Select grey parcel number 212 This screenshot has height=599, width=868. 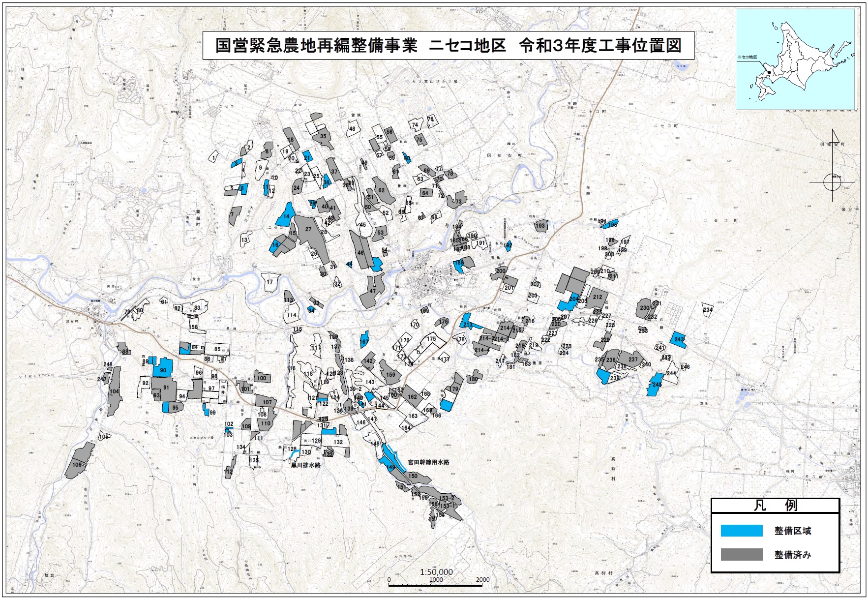pos(597,297)
